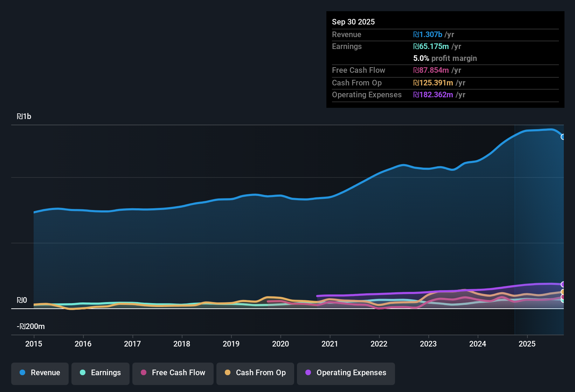The height and width of the screenshot is (392, 575).
Task: Click the currency symbol beside Revenue value
Action: (416, 34)
